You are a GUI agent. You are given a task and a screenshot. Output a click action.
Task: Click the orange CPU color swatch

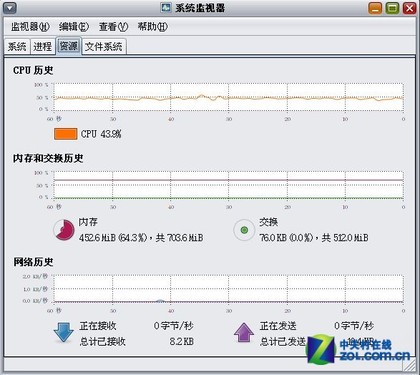[x=66, y=134]
